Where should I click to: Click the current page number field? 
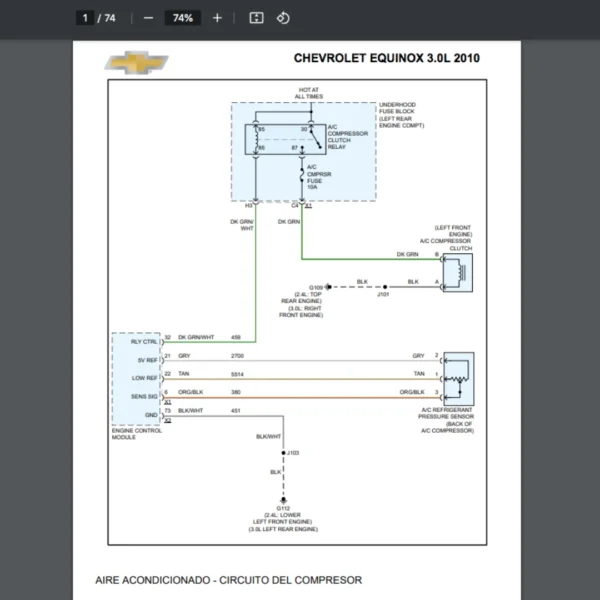[87, 18]
